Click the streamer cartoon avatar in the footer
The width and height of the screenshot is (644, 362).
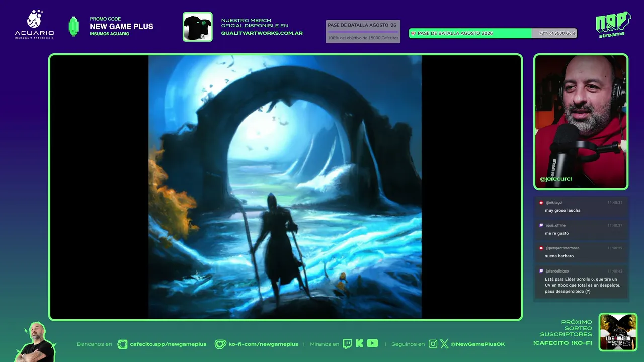36,341
